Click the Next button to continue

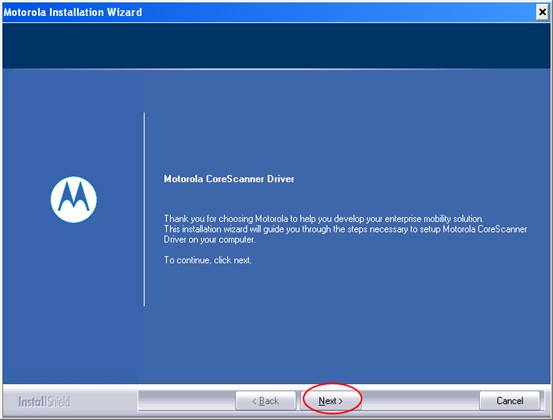point(331,401)
